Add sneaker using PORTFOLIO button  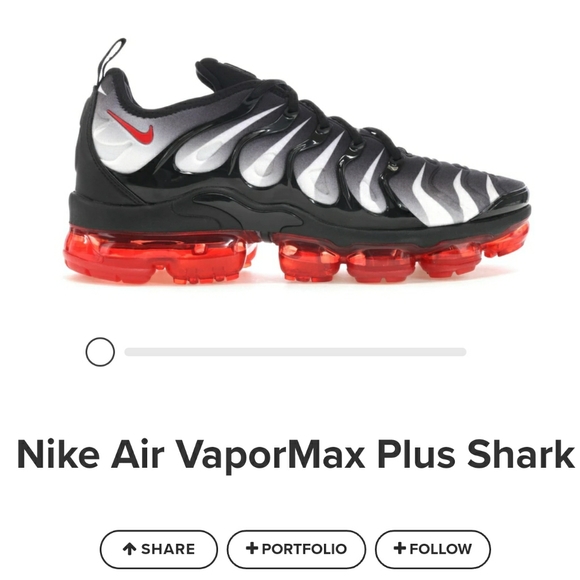(x=296, y=549)
